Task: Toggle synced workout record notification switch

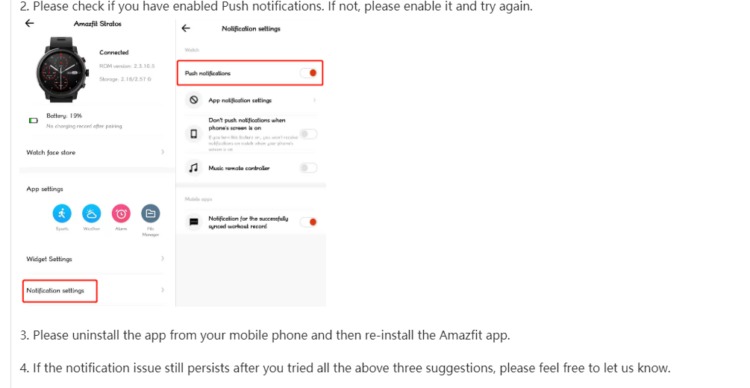Action: coord(309,222)
